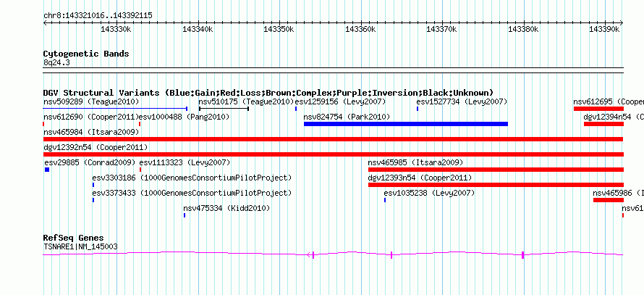Viewport: 644px width, 295px height.
Task: Click the 8q24.3 cytogenetic band label
Action: (56, 63)
